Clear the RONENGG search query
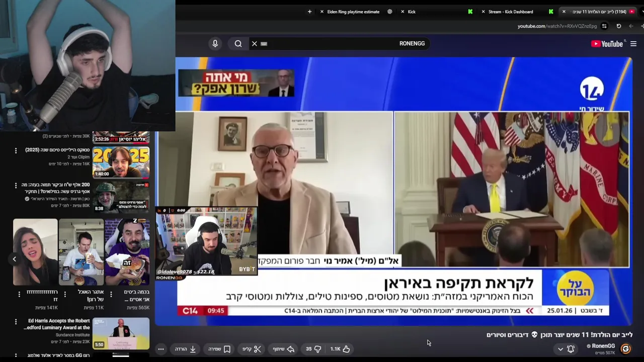The height and width of the screenshot is (362, 644). click(255, 44)
